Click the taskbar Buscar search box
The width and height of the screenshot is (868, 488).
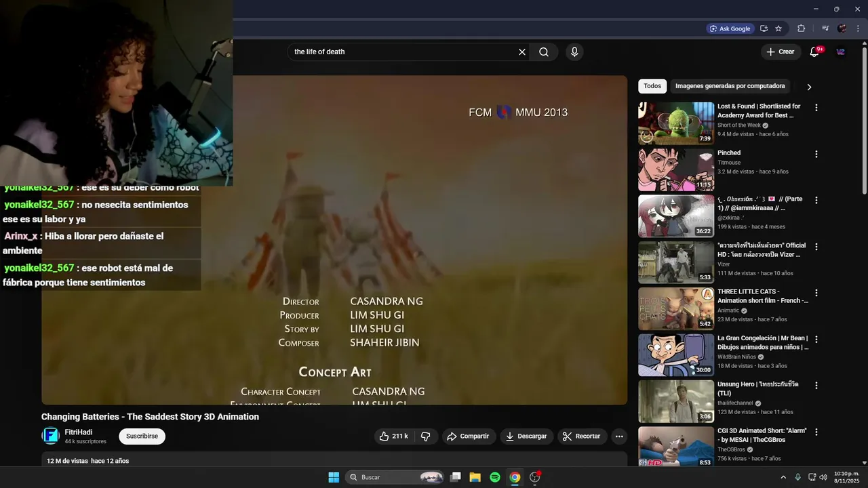(x=396, y=477)
